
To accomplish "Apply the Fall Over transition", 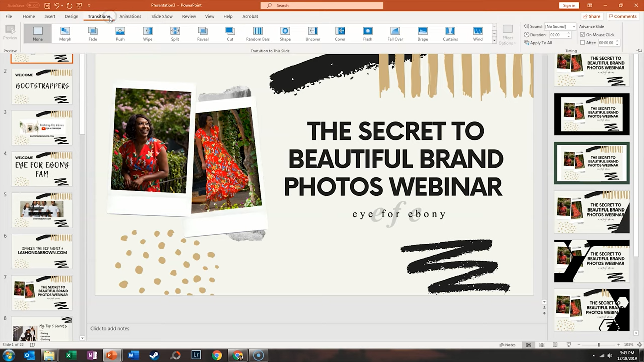I will click(395, 34).
